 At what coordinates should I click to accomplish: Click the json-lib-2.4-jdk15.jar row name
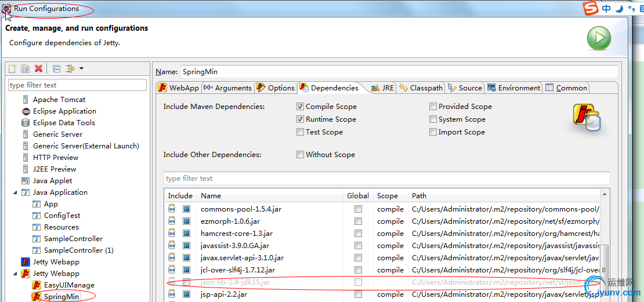point(236,282)
